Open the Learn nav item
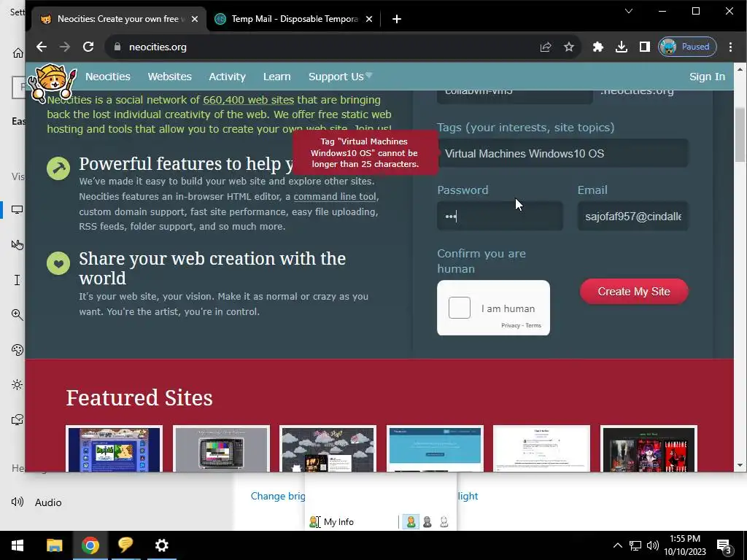The width and height of the screenshot is (747, 560). coord(276,77)
